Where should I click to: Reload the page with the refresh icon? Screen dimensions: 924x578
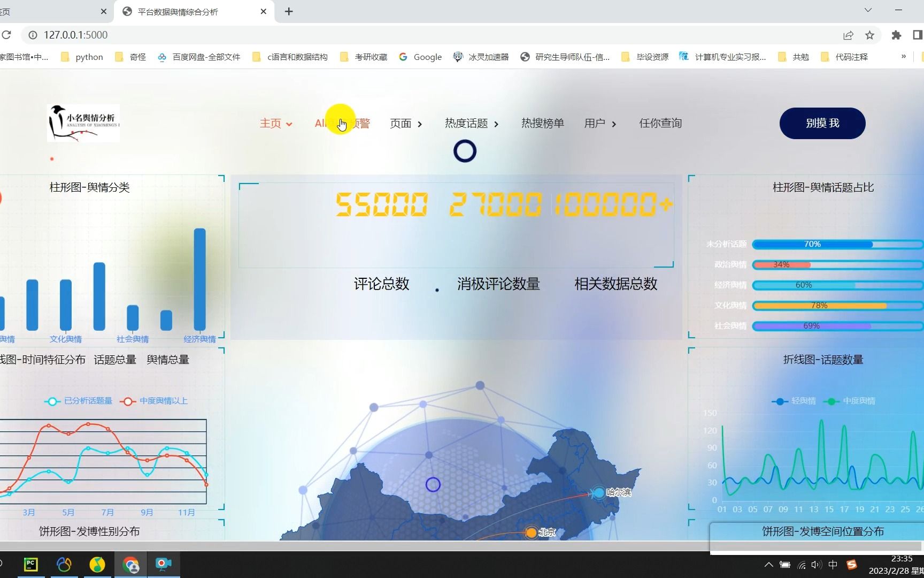(x=6, y=35)
